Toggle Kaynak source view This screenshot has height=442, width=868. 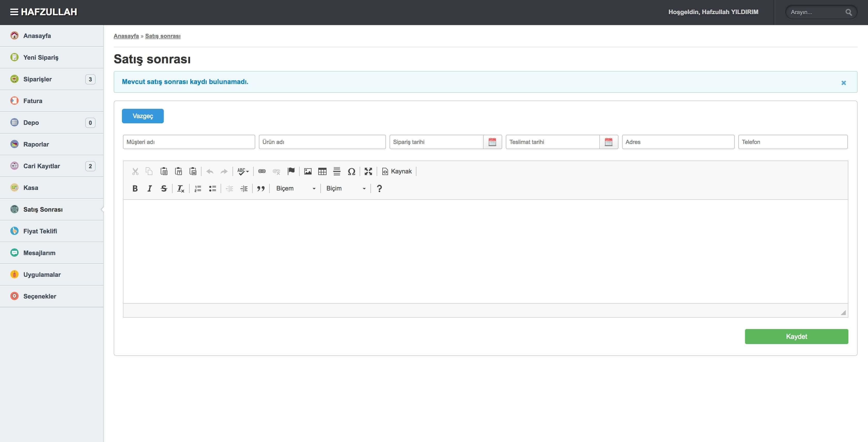click(x=397, y=171)
